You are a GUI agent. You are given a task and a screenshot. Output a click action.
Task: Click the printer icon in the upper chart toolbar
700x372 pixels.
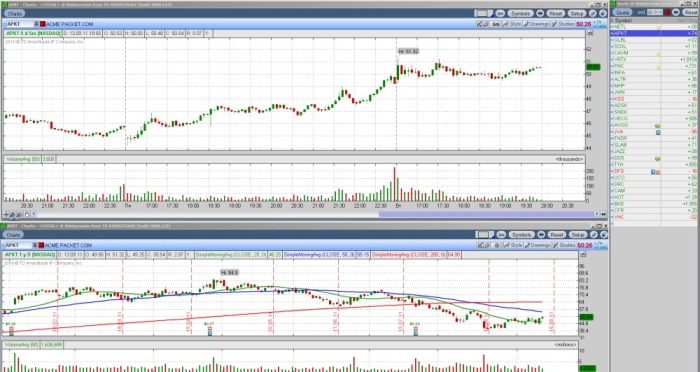point(486,24)
